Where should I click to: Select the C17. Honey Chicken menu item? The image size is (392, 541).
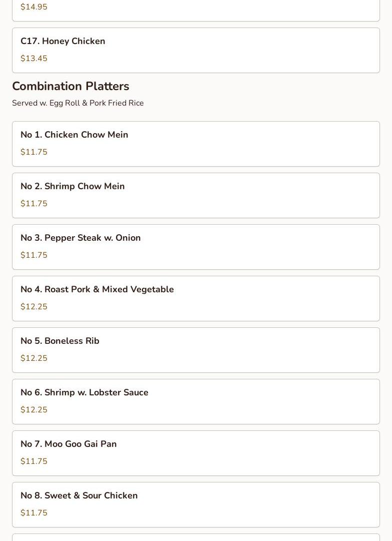[x=196, y=51]
